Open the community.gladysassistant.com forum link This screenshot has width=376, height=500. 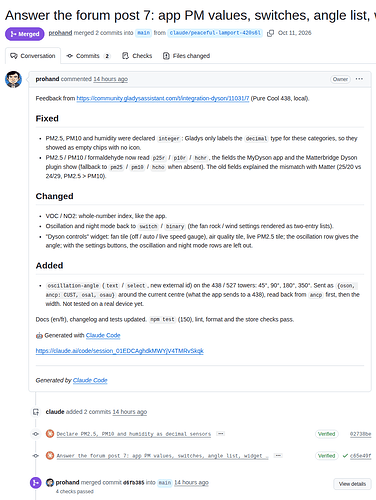163,98
